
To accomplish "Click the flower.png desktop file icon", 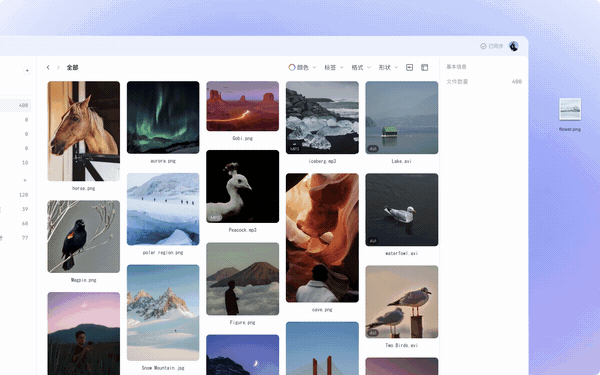I will coord(570,109).
